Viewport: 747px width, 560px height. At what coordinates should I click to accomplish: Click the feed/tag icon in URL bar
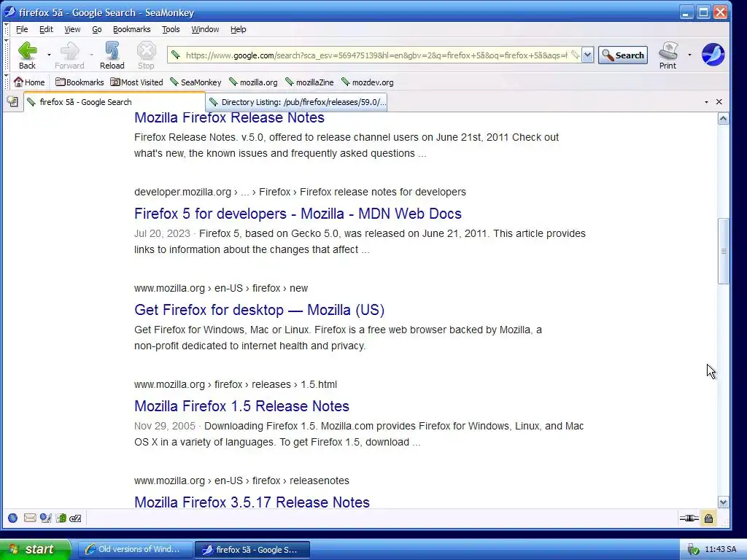click(x=575, y=55)
